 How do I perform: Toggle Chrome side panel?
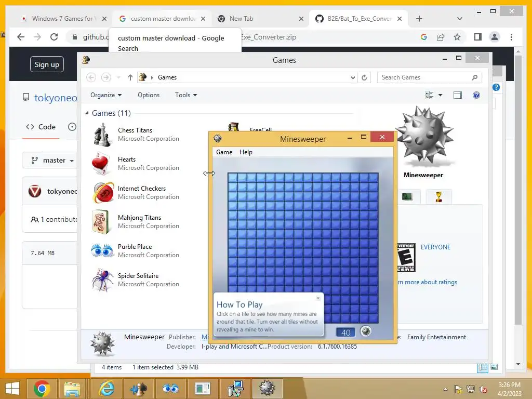tap(478, 37)
